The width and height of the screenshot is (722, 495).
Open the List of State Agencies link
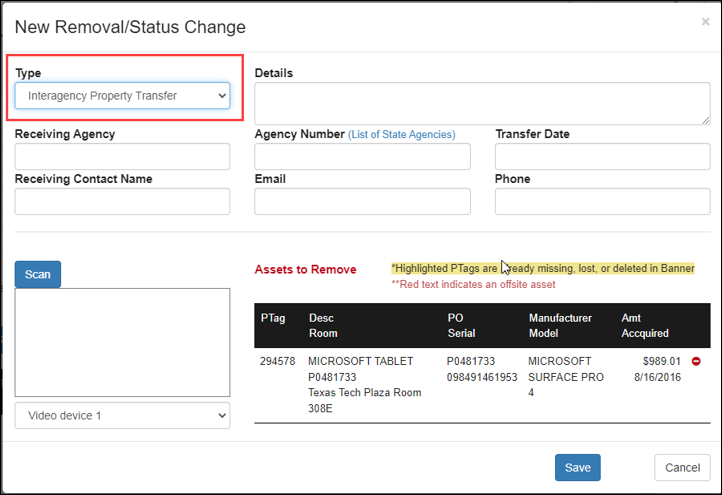(x=402, y=134)
